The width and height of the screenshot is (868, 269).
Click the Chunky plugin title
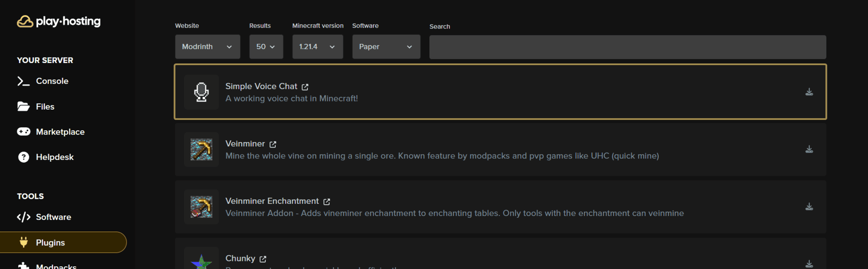click(x=241, y=258)
